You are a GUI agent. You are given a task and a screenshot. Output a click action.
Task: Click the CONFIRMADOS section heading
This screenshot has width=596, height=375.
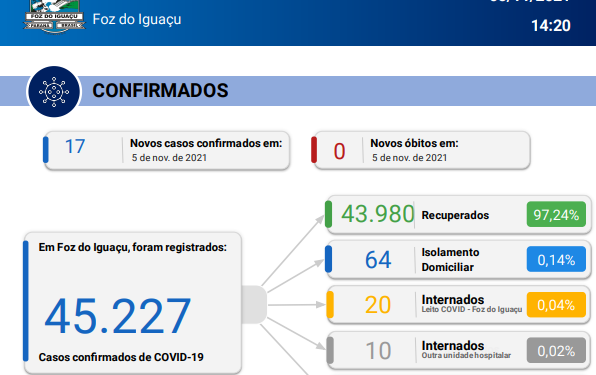click(x=160, y=91)
